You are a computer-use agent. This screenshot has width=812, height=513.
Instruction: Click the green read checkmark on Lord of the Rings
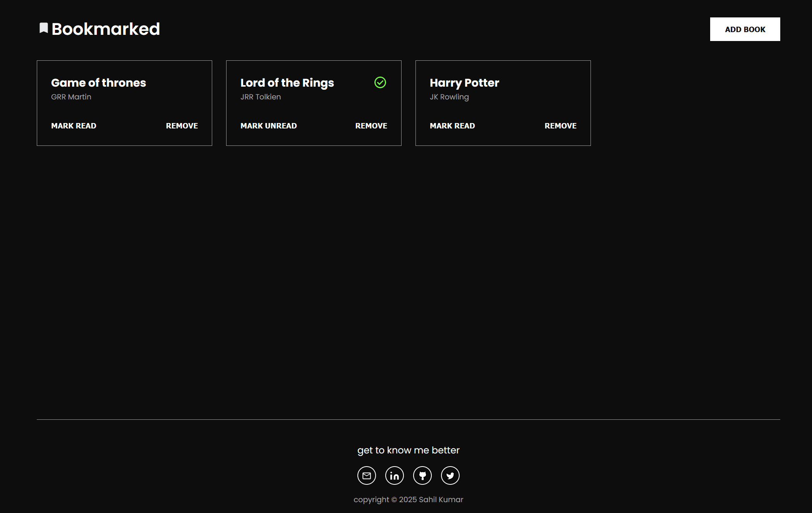coord(380,82)
